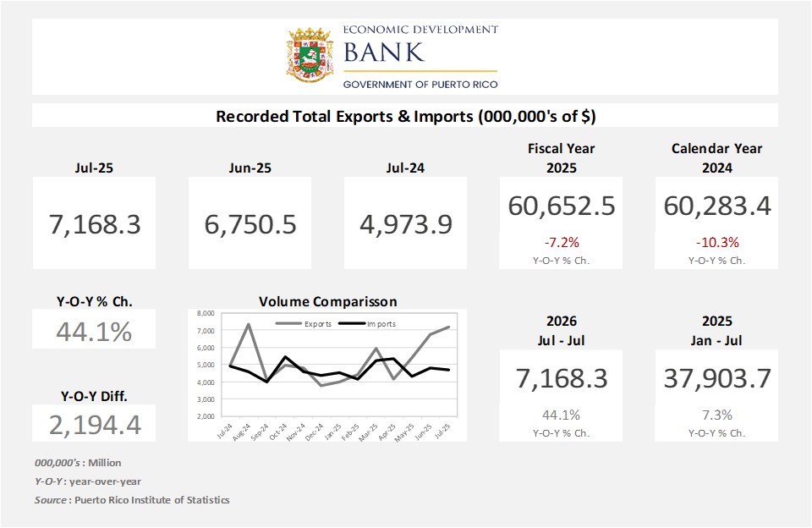Click the 8,000 gridline label on chart

point(206,313)
